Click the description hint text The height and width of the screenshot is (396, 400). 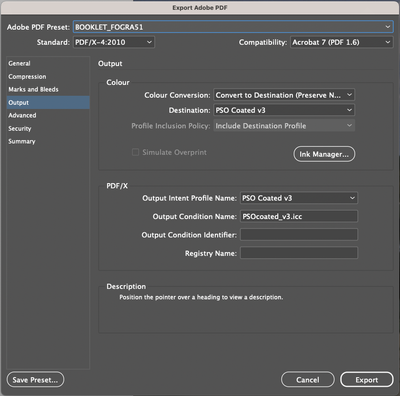pos(201,297)
